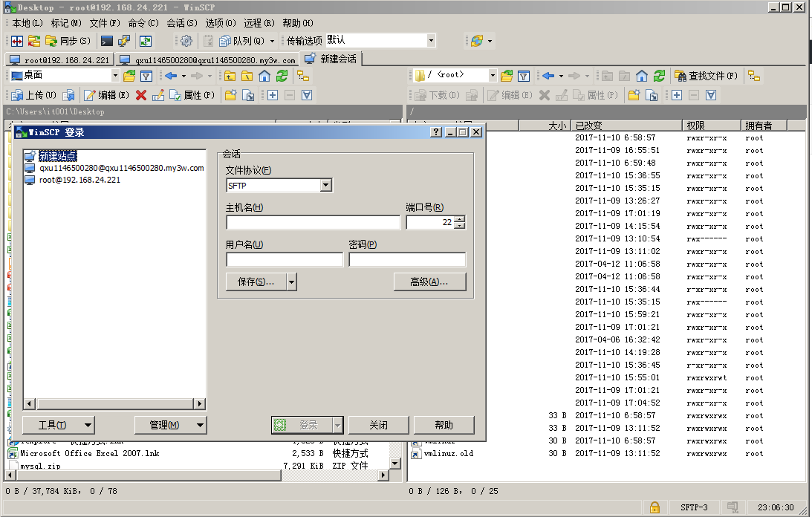The image size is (812, 517).
Task: Open preferences gear icon in toolbar
Action: tap(186, 41)
